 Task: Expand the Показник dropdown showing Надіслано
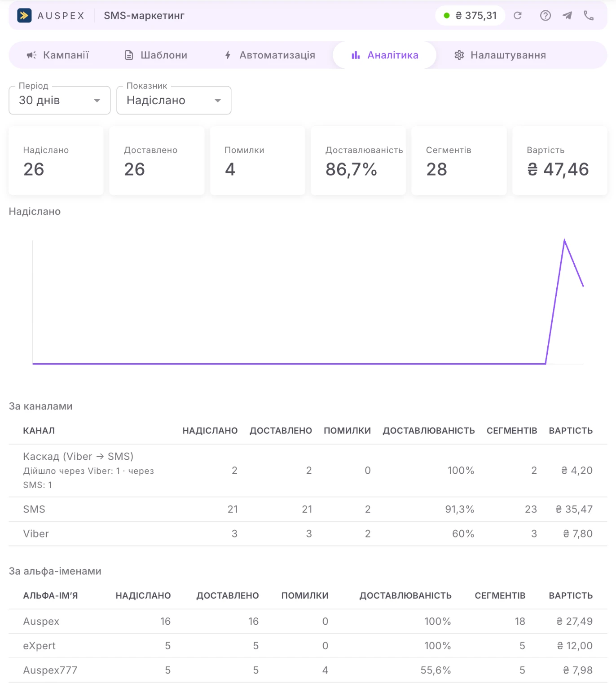pyautogui.click(x=174, y=100)
